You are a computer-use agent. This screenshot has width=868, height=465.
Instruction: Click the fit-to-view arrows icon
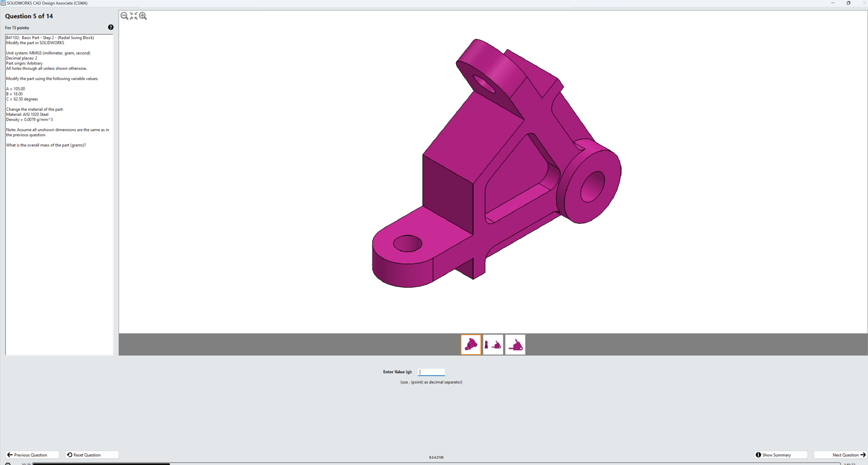pos(134,16)
